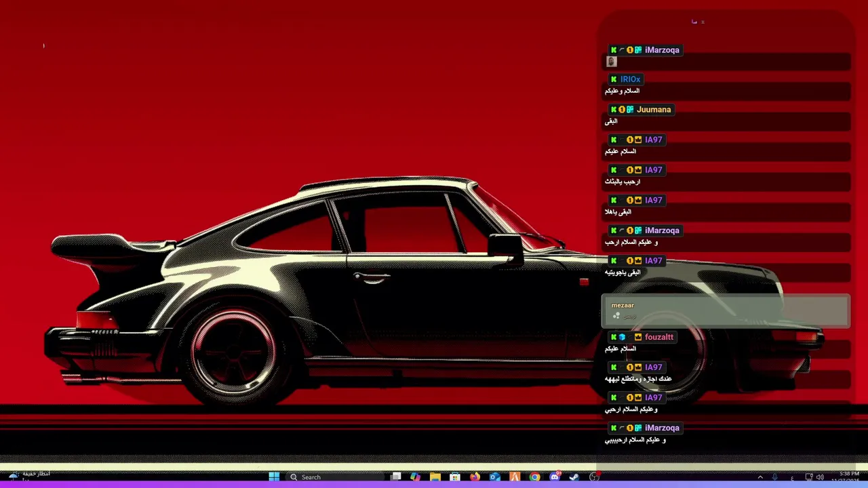The image size is (868, 488).
Task: Open Outlook from the taskbar
Action: click(495, 477)
